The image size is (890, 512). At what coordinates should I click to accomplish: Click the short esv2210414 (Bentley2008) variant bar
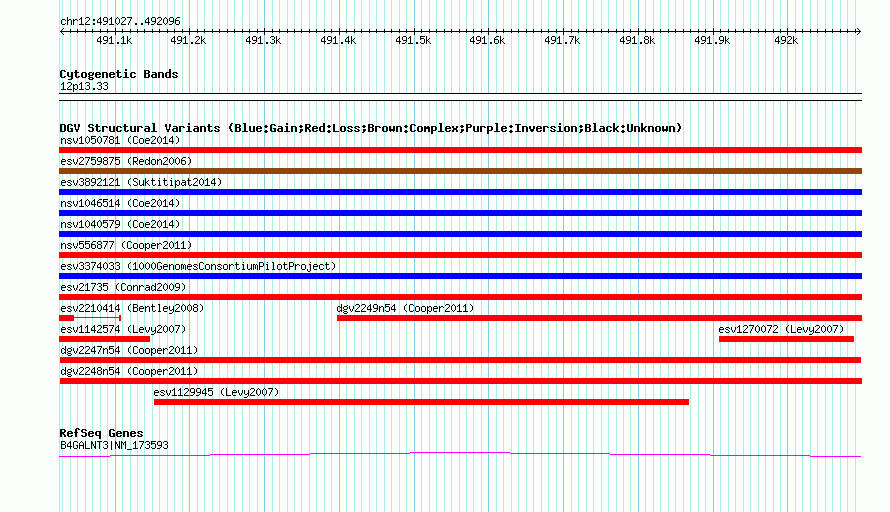point(90,318)
